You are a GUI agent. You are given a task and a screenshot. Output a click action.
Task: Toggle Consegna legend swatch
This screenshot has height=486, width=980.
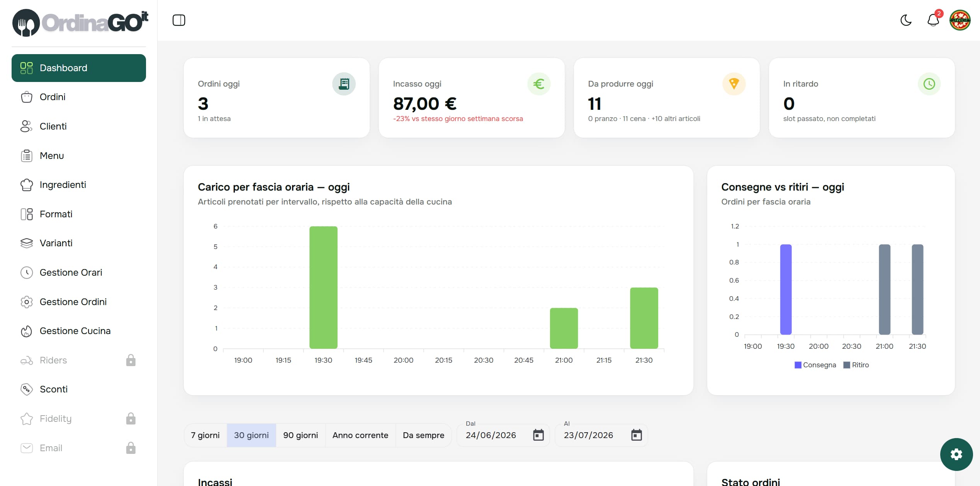(798, 365)
